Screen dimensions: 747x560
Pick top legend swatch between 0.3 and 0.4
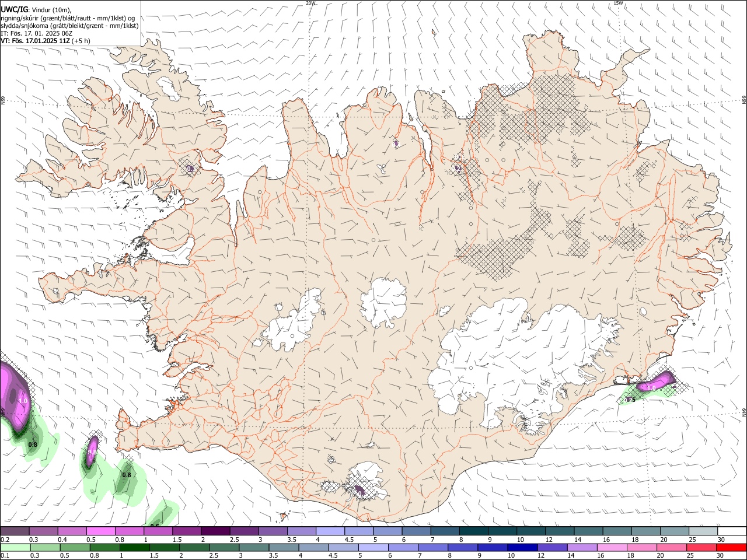[x=43, y=531]
